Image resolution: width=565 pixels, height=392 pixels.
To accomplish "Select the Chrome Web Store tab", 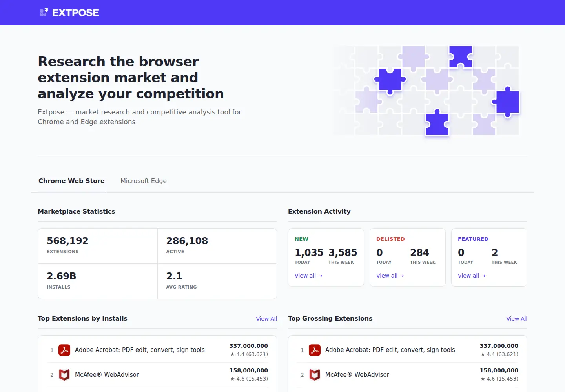I will coord(71,181).
